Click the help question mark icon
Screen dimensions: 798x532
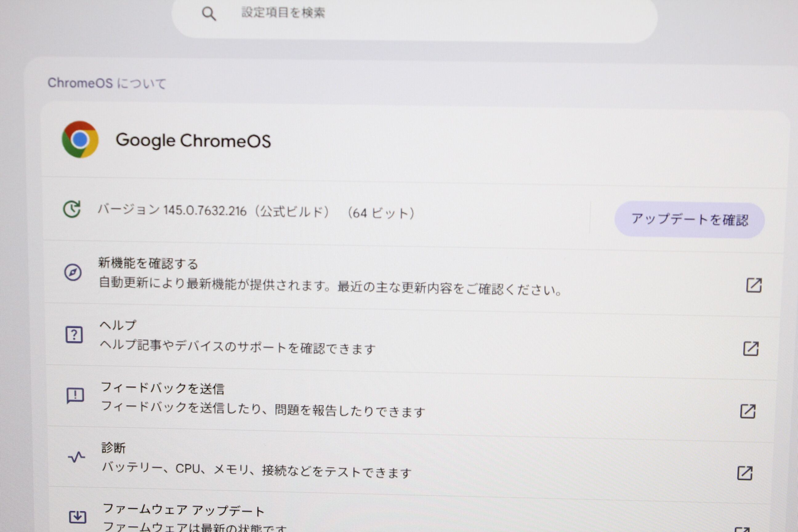[74, 335]
